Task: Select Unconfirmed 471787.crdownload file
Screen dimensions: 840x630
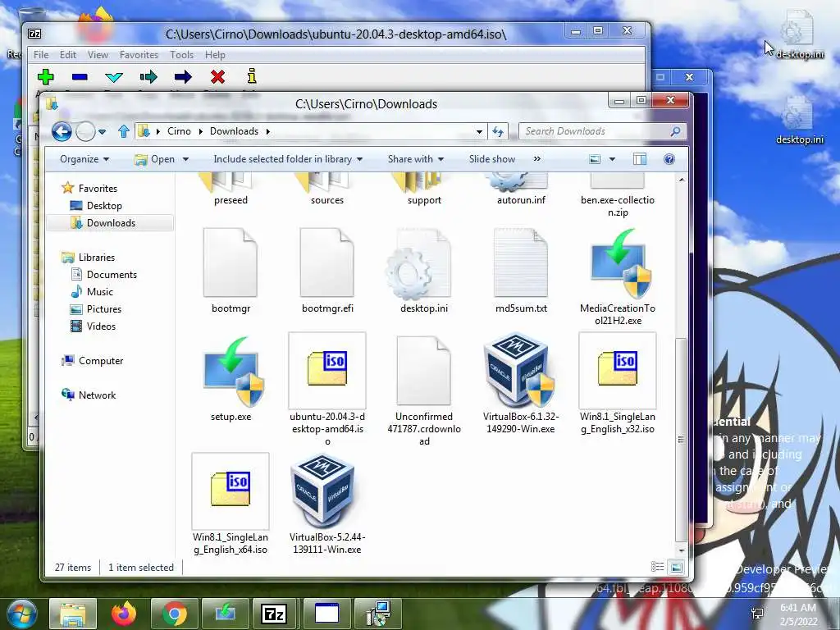Action: pyautogui.click(x=424, y=390)
